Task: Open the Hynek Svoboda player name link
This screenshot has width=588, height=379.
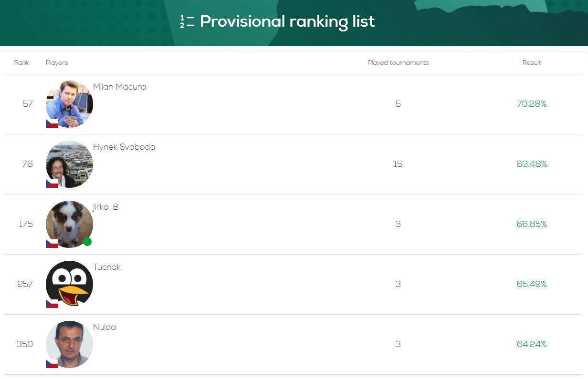Action: [x=124, y=147]
